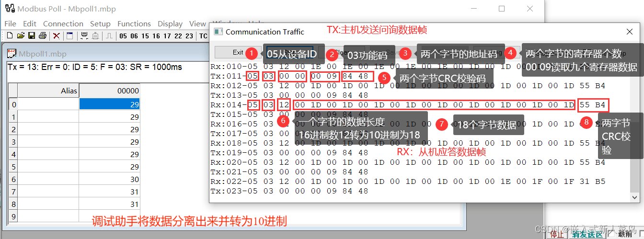The image size is (644, 239).
Task: Open the window definition toolbar icon
Action: [69, 35]
